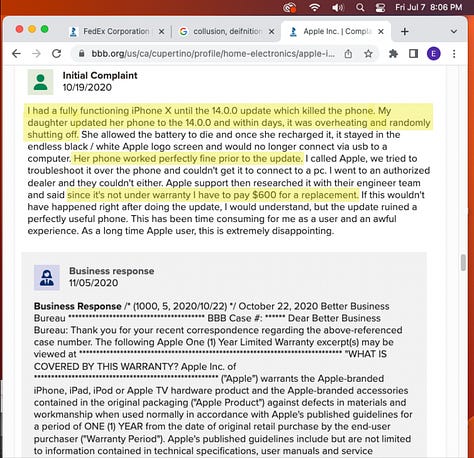Image resolution: width=474 pixels, height=458 pixels.
Task: Click the bold 'Business Response' label in reply body
Action: 78,306
